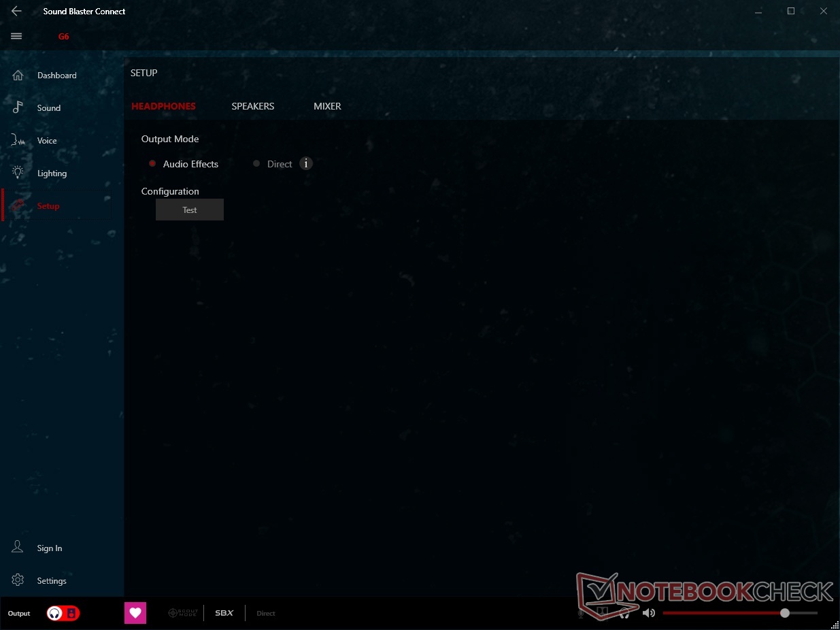Click the pink heart profile icon
The image size is (840, 630).
(x=135, y=613)
